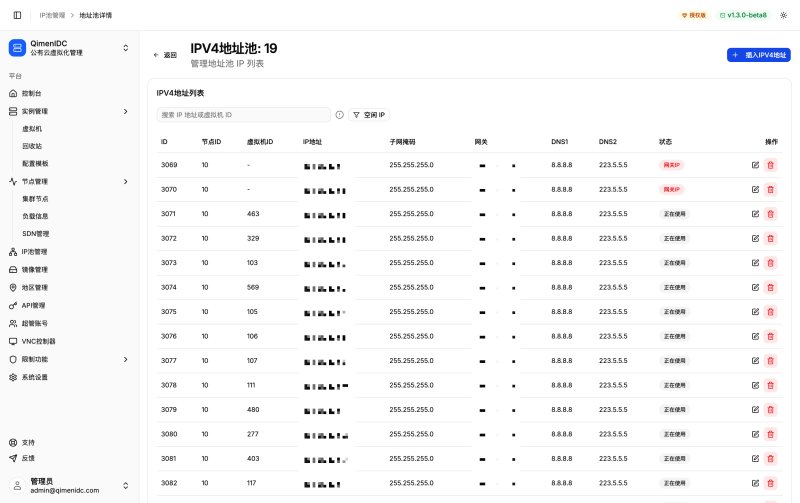
Task: Open 支持 link in the sidebar
Action: point(22,443)
